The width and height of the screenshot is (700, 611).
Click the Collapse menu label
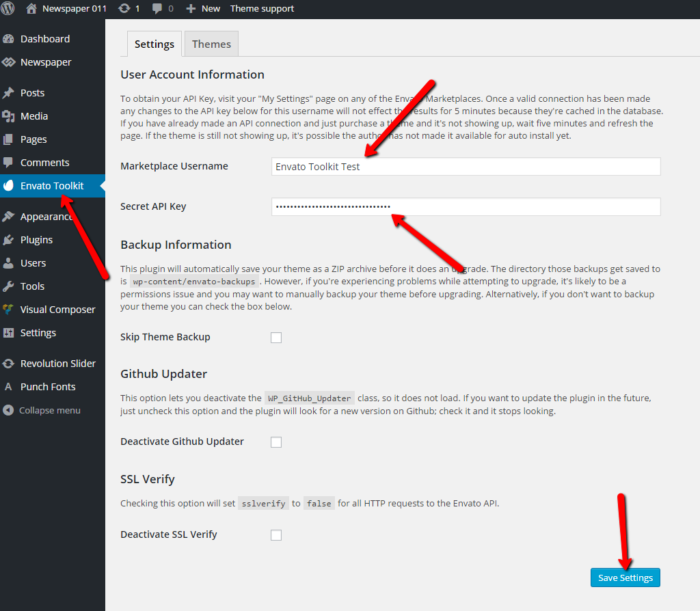(x=49, y=410)
